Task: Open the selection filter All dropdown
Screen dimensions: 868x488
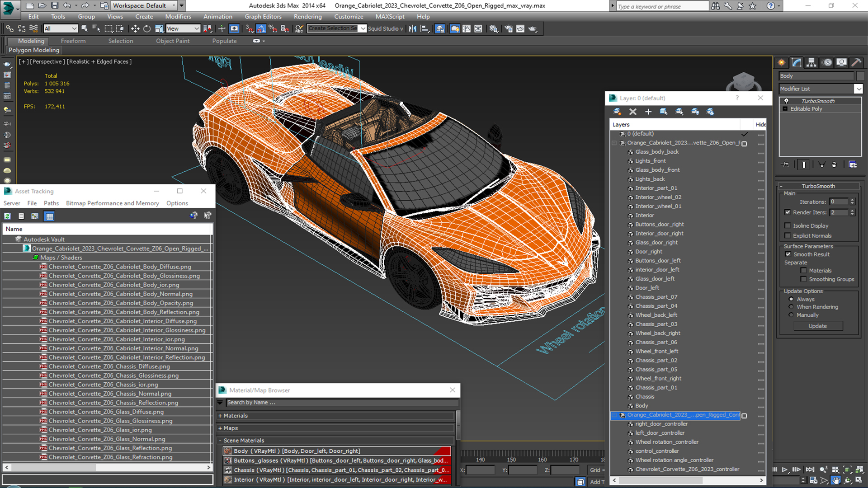Action: tap(61, 28)
